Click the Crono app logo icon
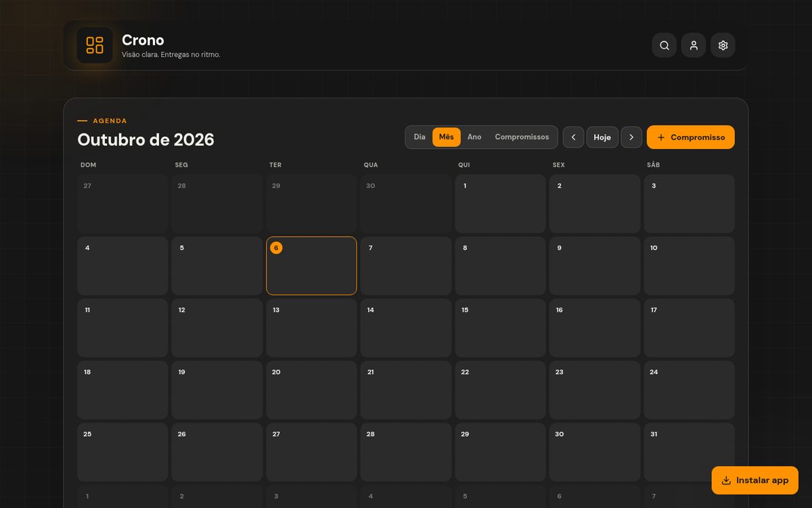 [95, 45]
